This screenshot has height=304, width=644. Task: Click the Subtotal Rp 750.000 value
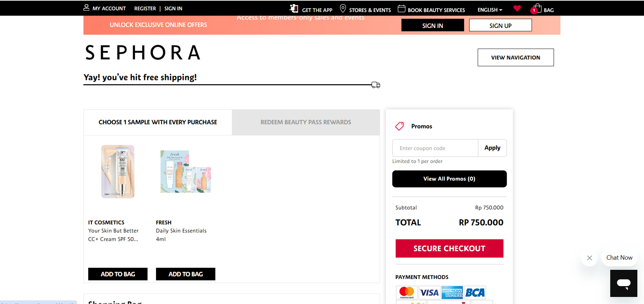[489, 208]
